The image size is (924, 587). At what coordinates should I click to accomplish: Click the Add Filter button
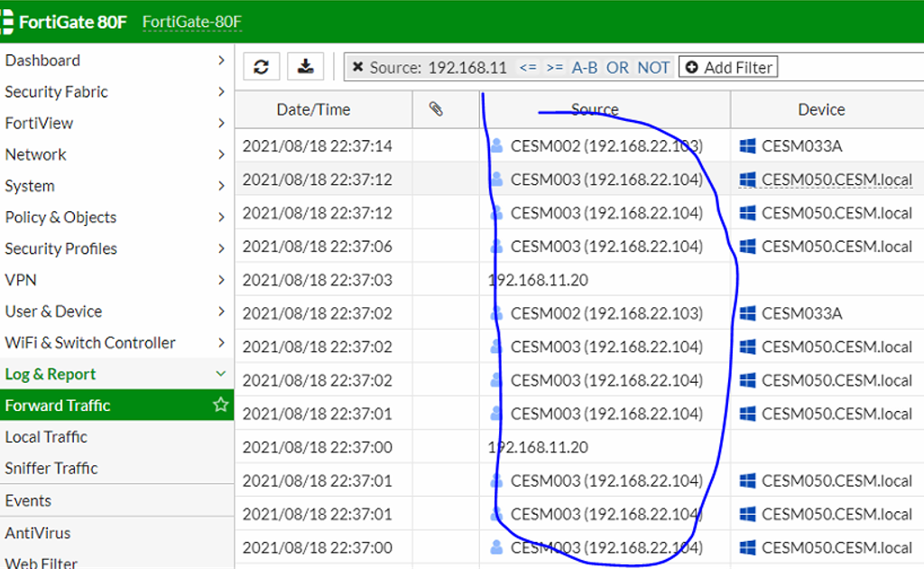click(x=728, y=67)
